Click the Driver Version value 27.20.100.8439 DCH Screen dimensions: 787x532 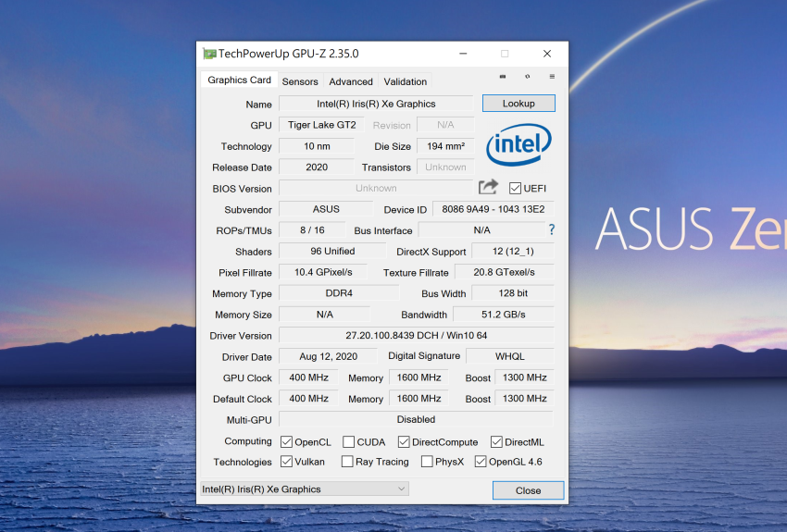click(416, 336)
